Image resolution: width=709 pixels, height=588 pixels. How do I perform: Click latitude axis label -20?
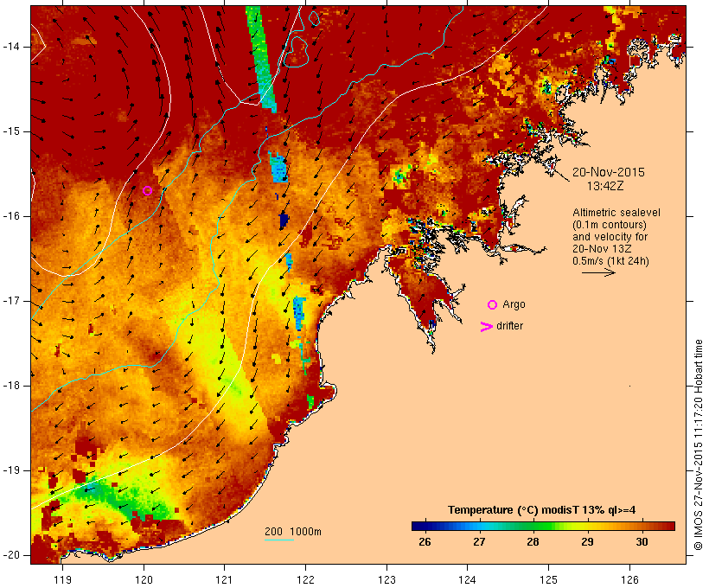pos(11,555)
